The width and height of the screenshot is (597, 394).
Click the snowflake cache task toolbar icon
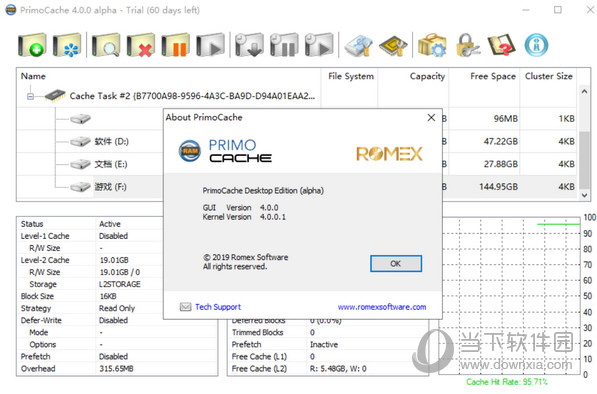(67, 45)
